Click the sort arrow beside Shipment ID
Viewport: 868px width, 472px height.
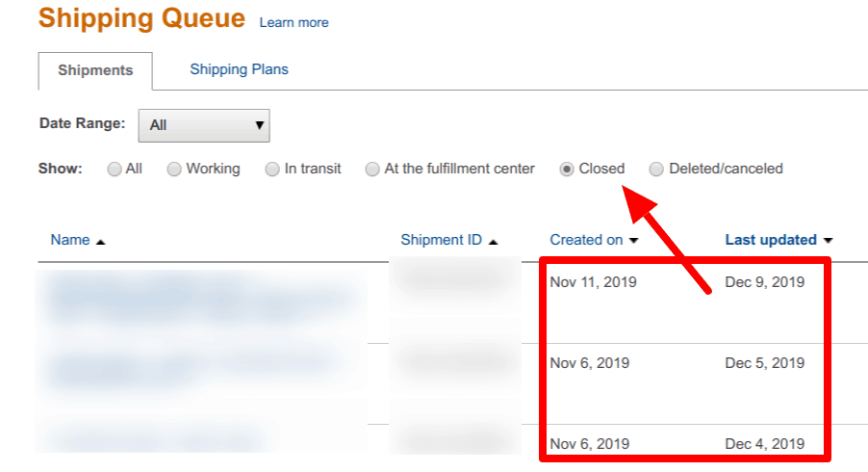(493, 241)
